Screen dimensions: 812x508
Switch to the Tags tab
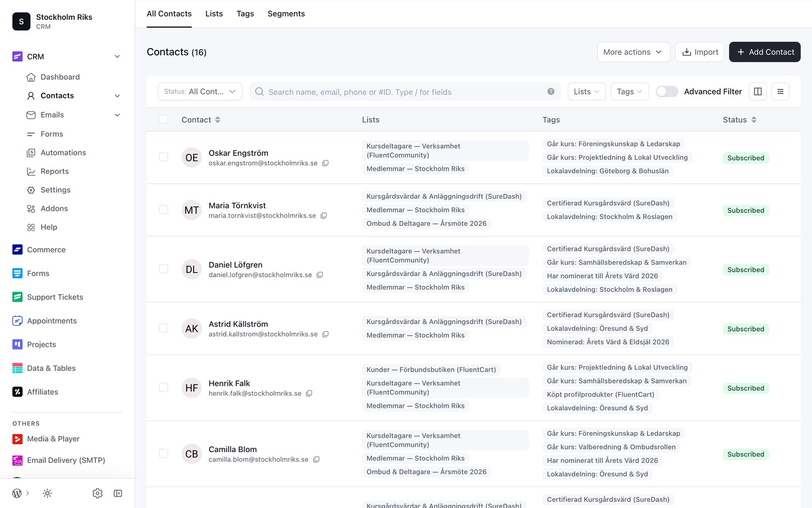[245, 14]
